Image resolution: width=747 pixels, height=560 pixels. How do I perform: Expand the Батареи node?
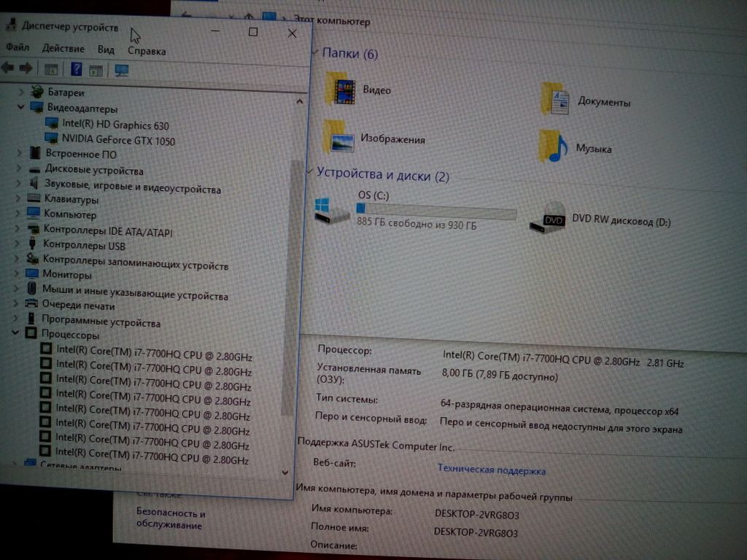coord(21,91)
